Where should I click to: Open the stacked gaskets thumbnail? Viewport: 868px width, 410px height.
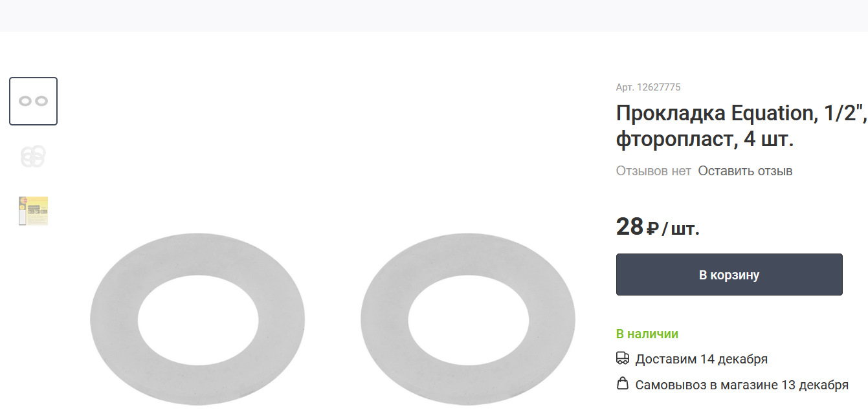click(x=33, y=156)
